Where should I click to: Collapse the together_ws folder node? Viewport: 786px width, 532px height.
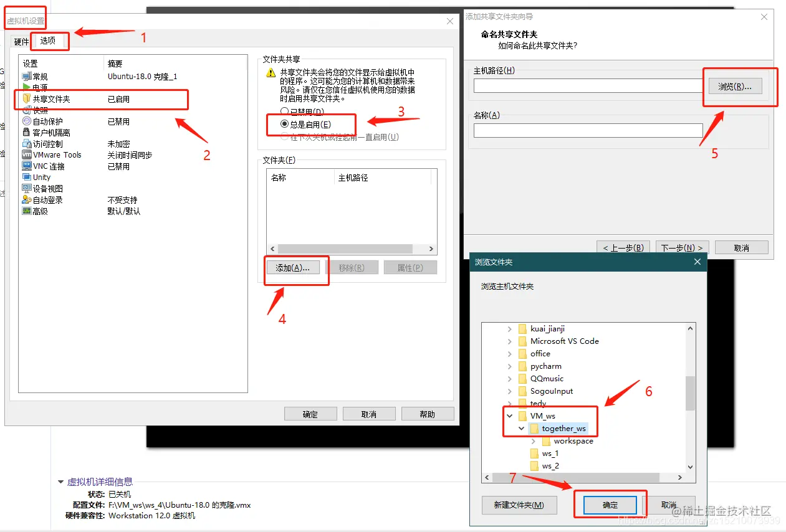521,429
